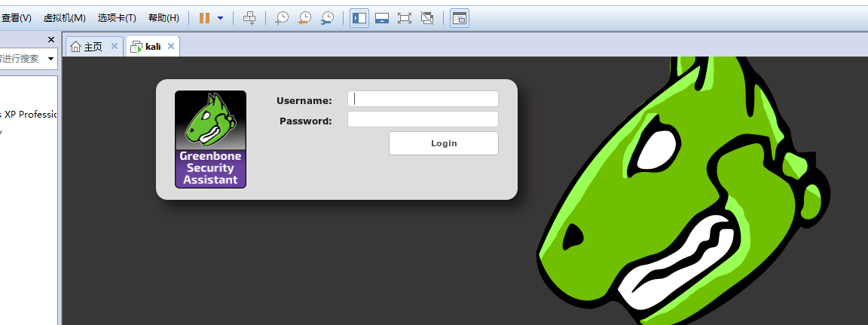The width and height of the screenshot is (868, 325).
Task: Click the Send Ctrl+Alt+Del toolbar icon
Action: pyautogui.click(x=249, y=18)
